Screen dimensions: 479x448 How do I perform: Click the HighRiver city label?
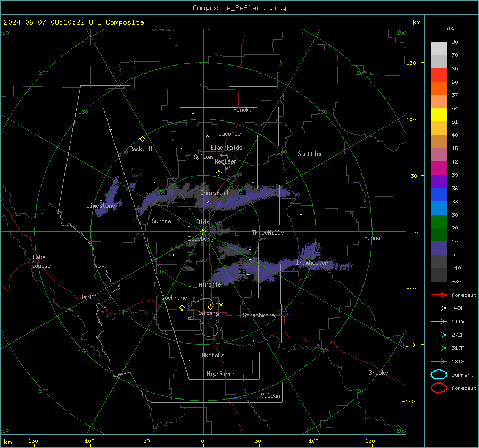221,374
